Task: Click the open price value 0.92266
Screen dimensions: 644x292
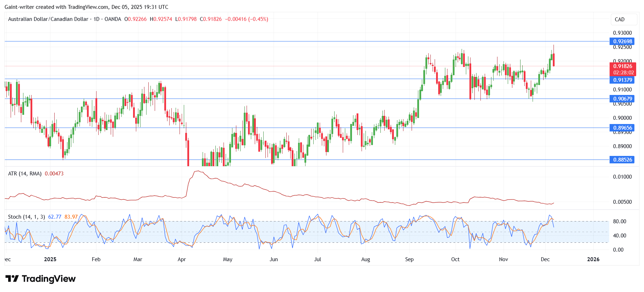Action: (137, 19)
